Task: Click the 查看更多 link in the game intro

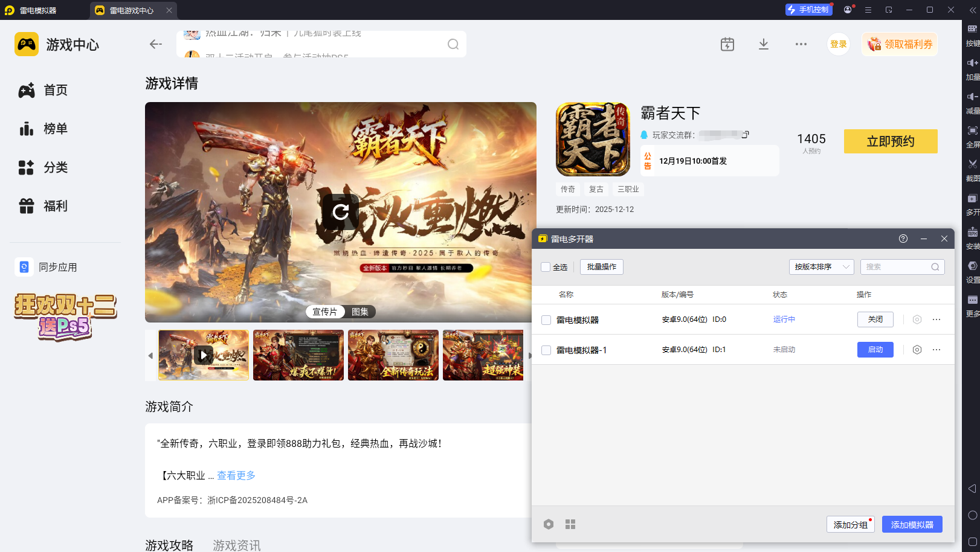Action: point(236,475)
